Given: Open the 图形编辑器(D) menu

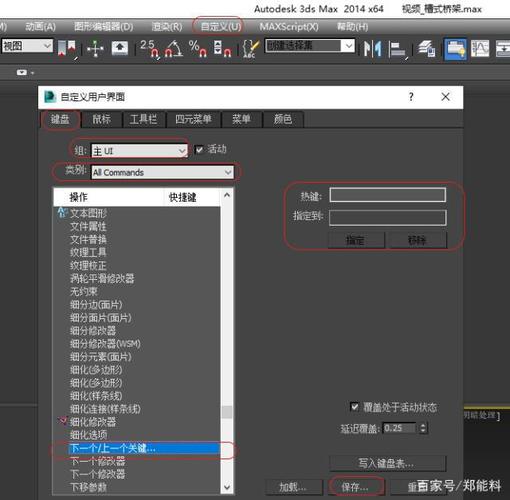Looking at the screenshot, I should (x=104, y=27).
